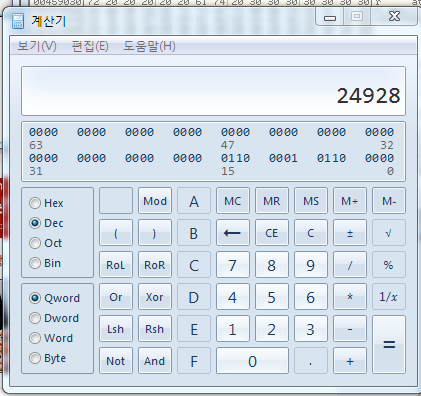Viewport: 421px width, 396px height.
Task: Click the 24928 result display
Action: [213, 91]
